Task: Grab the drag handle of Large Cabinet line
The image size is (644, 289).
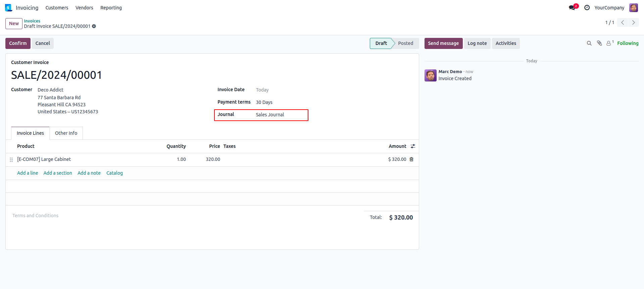Action: pos(11,160)
